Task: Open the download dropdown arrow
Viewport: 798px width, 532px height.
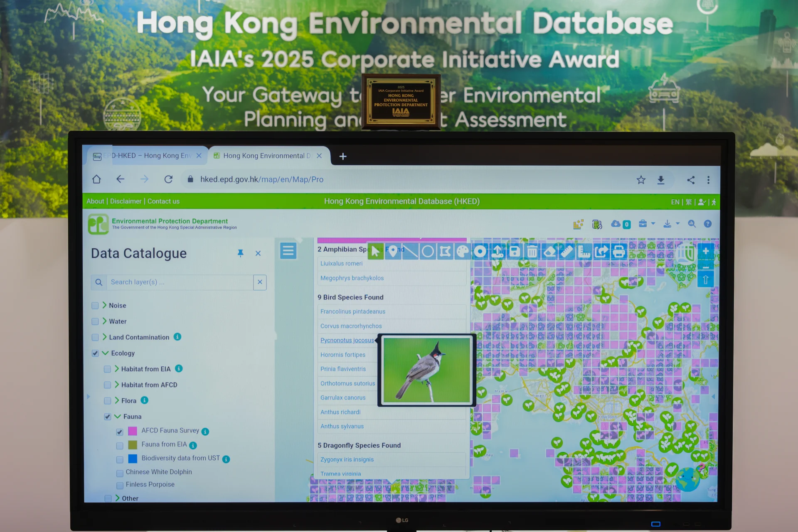Action: (x=677, y=223)
